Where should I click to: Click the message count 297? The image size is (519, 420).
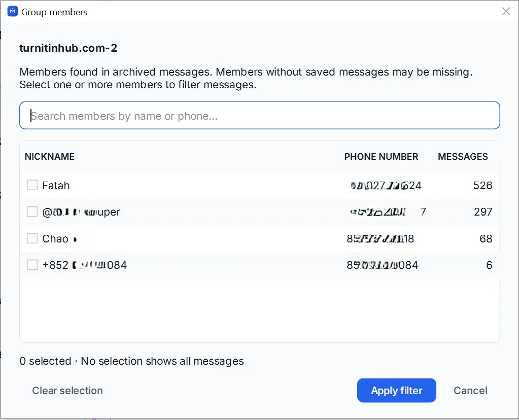pos(483,212)
